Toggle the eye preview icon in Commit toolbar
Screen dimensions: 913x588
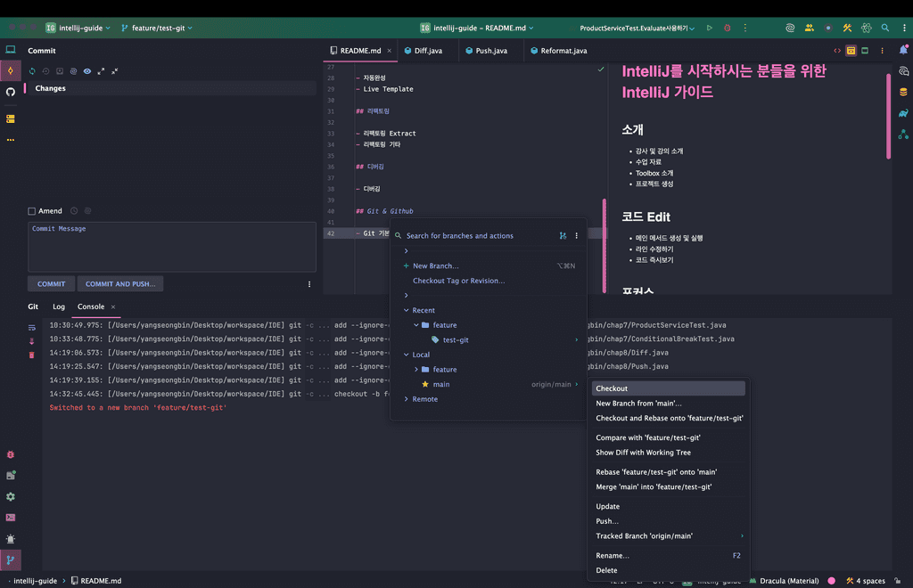point(87,71)
